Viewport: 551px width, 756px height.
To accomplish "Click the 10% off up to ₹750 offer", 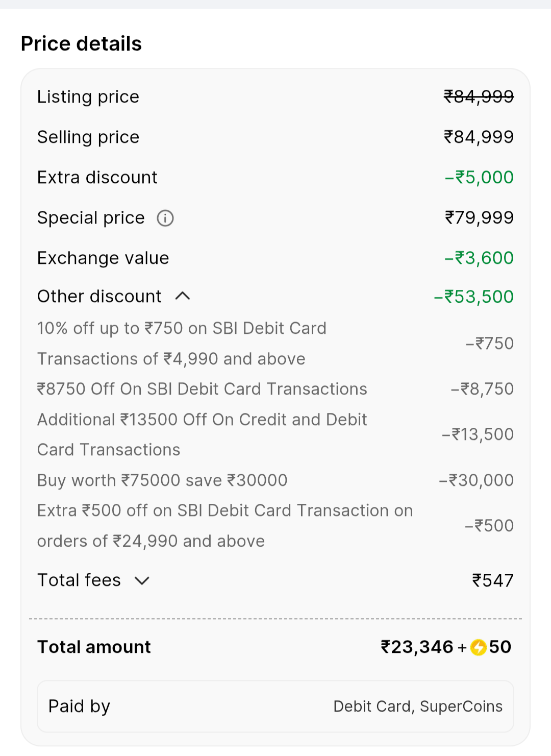I will click(x=182, y=344).
